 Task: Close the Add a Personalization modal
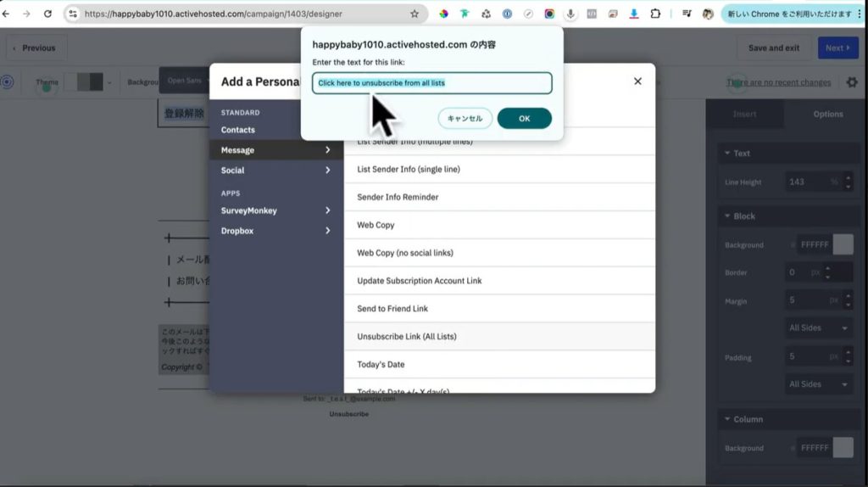tap(637, 81)
